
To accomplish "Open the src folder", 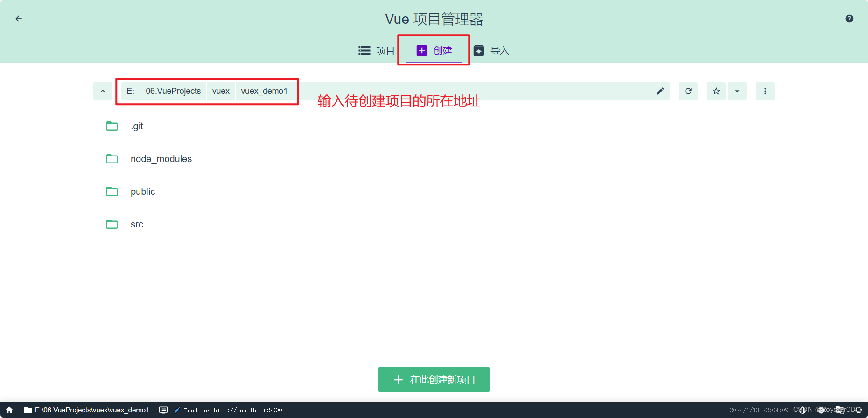I will pos(434,224).
